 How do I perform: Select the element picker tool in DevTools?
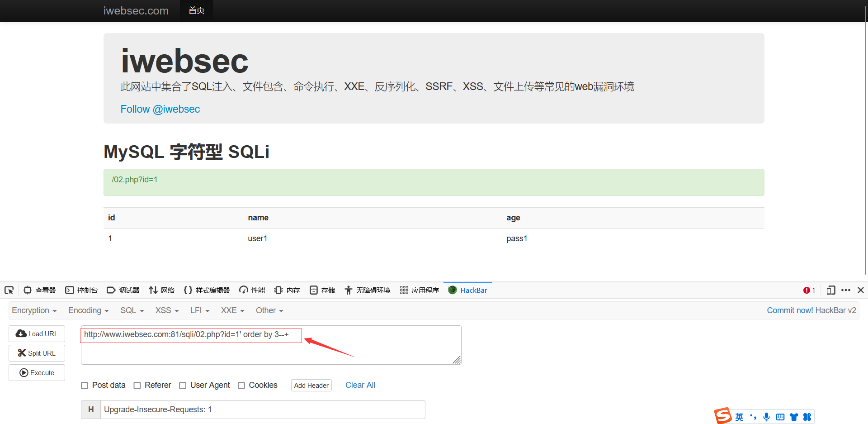(9, 290)
